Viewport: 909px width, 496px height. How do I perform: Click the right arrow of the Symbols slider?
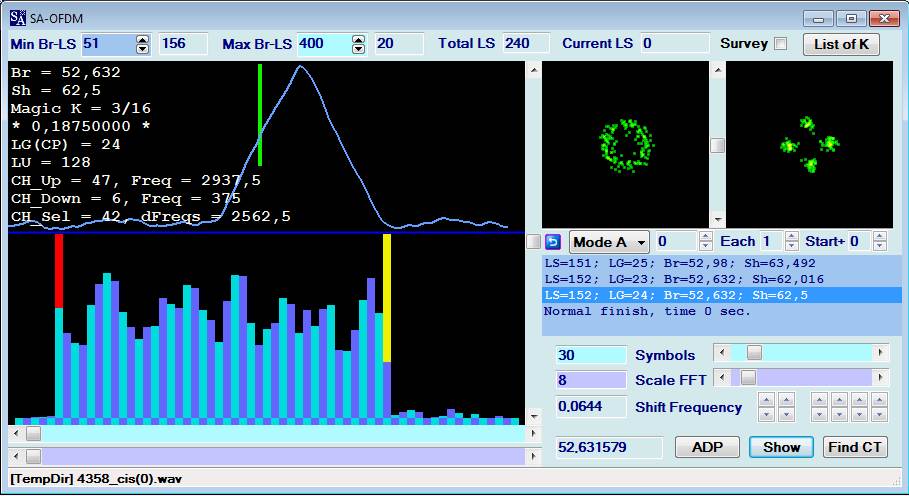pyautogui.click(x=881, y=352)
